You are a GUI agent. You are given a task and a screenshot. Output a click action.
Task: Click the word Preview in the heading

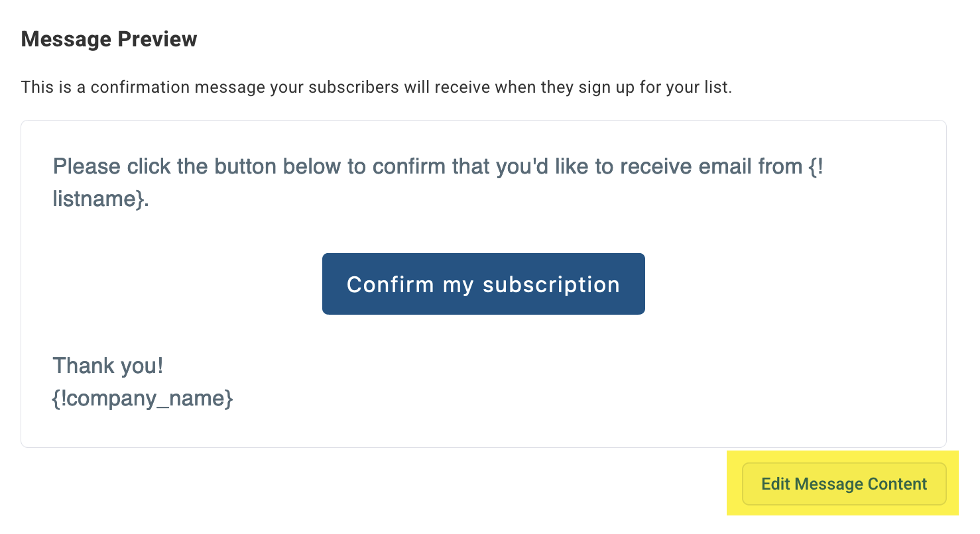click(x=158, y=39)
